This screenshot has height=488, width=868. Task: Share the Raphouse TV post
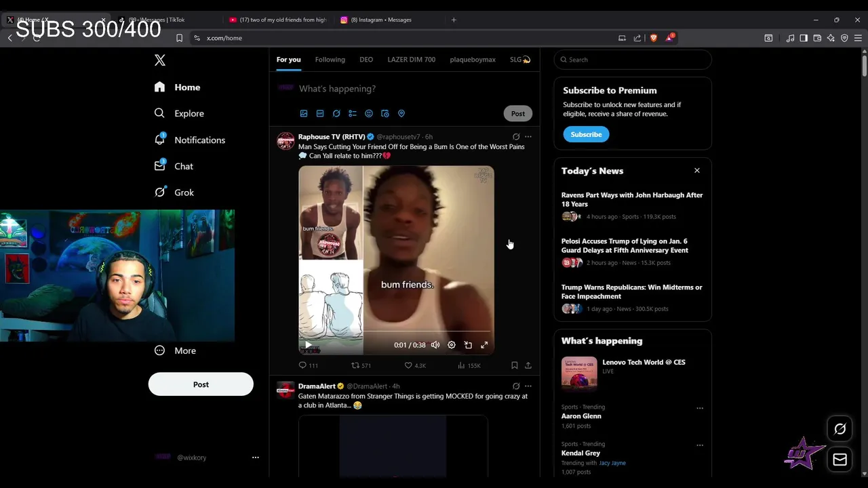coord(528,365)
